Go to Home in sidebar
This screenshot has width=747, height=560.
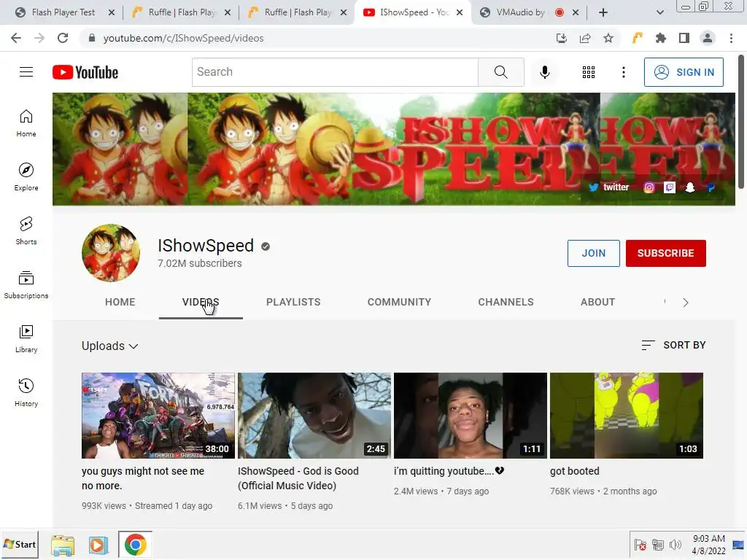[x=26, y=123]
